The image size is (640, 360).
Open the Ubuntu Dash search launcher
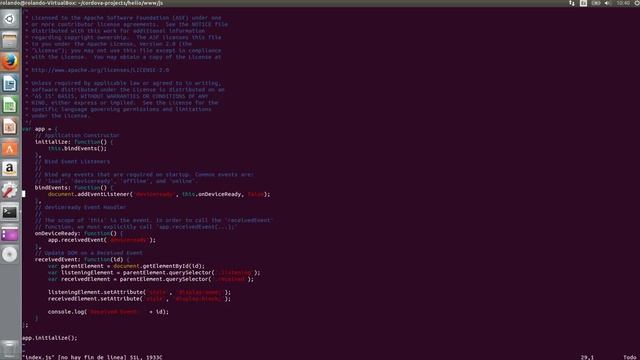(9, 19)
